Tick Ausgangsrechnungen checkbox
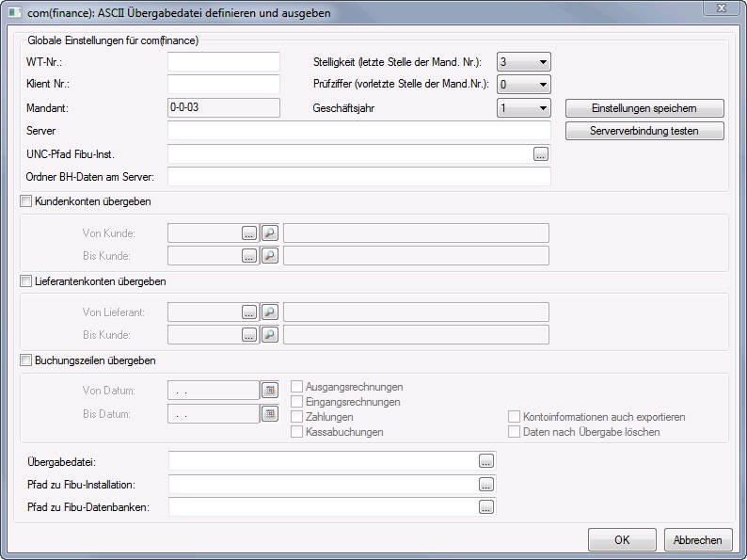The image size is (747, 560). 296,387
